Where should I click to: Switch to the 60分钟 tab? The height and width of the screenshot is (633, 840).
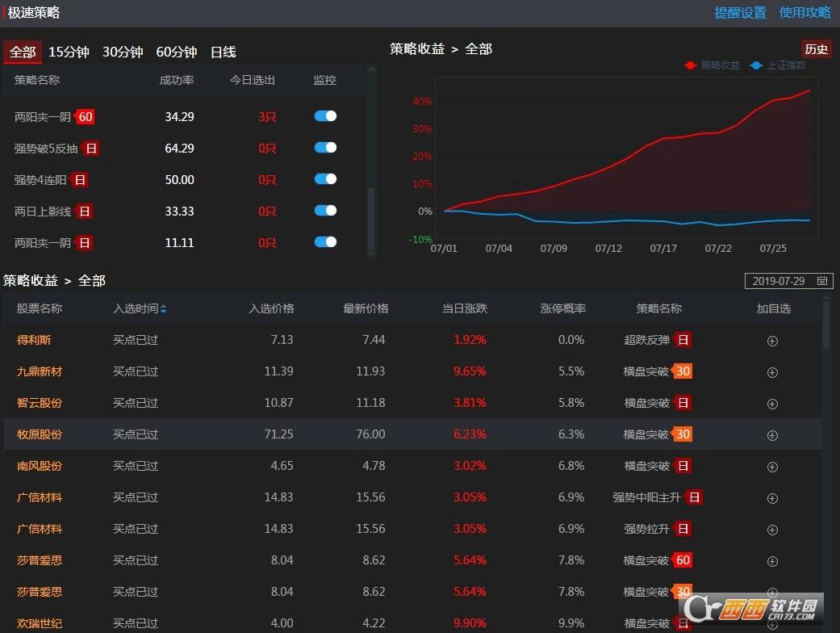[x=176, y=52]
